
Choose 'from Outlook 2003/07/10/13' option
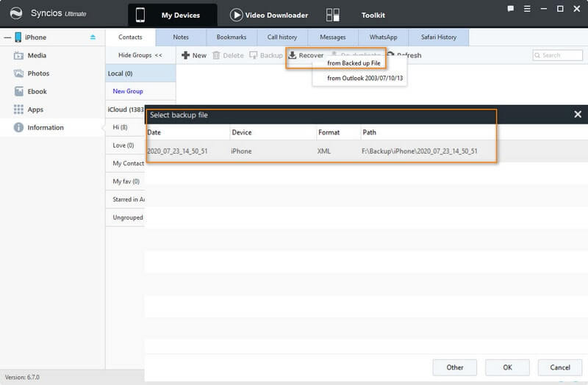point(365,78)
